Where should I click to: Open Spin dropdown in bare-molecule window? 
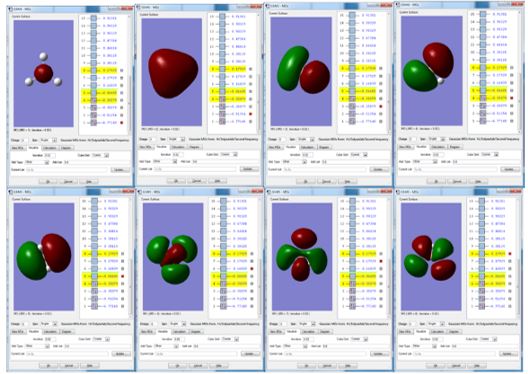[48, 140]
